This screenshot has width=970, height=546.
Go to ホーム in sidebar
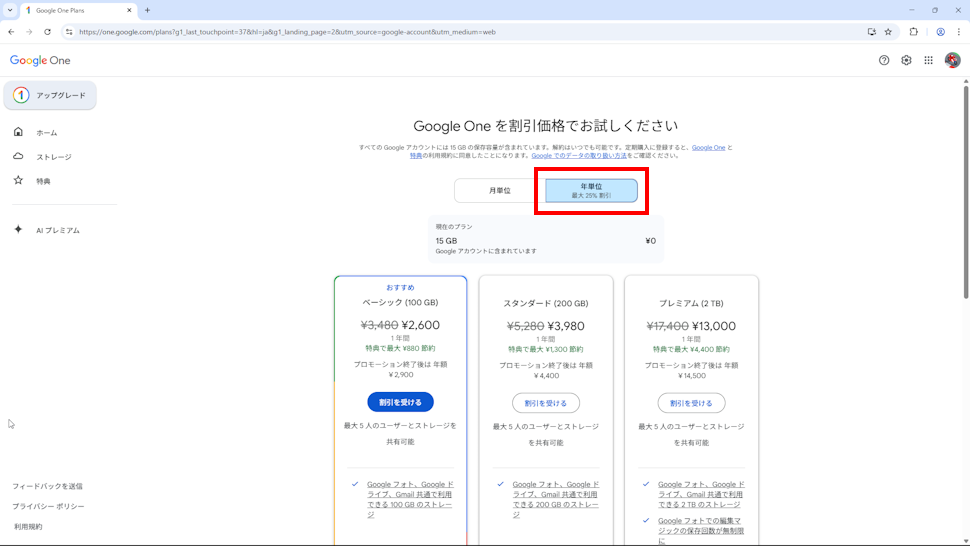click(46, 133)
